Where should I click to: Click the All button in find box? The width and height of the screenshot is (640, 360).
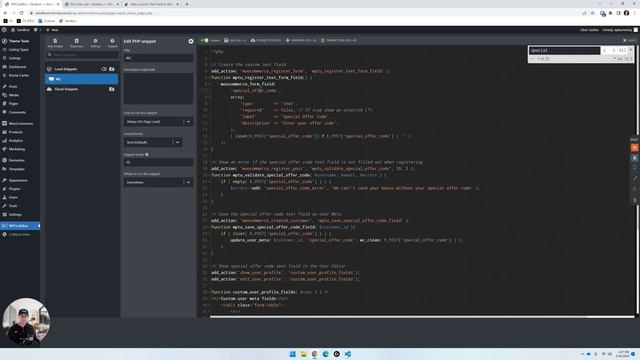click(x=622, y=50)
